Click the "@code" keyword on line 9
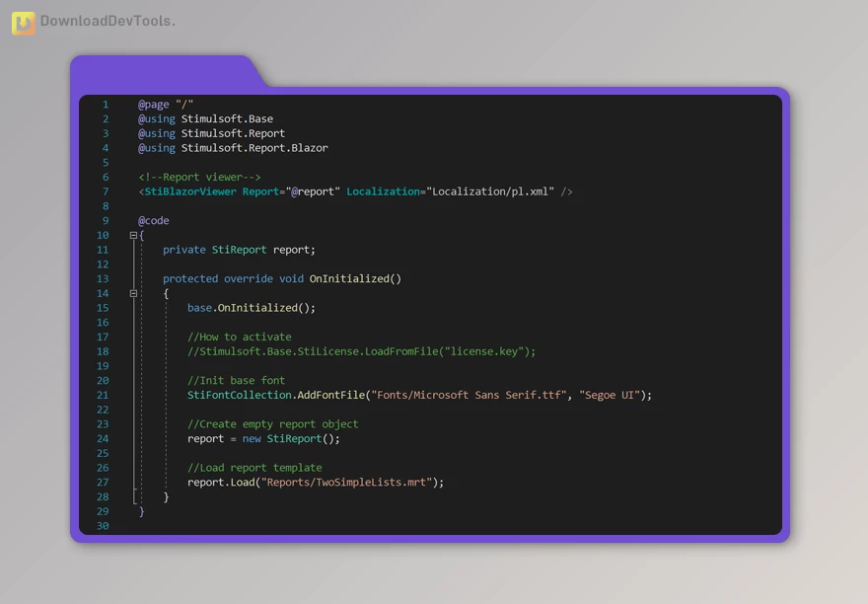The width and height of the screenshot is (868, 604). (x=153, y=220)
